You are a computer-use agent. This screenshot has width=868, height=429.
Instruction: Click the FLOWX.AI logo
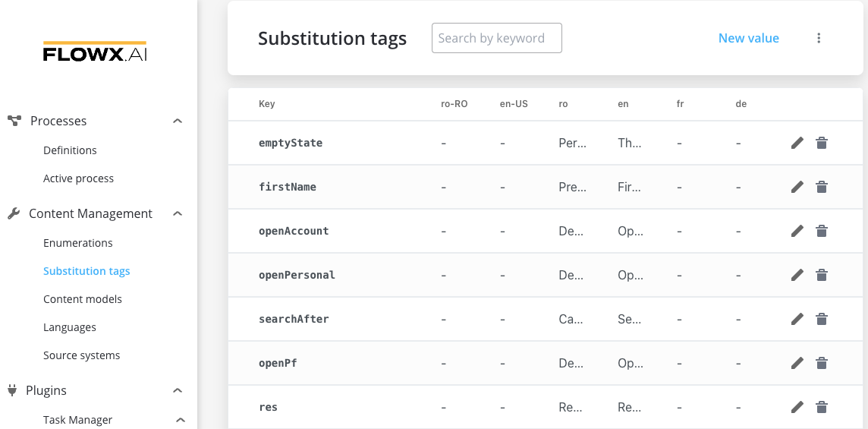click(95, 51)
